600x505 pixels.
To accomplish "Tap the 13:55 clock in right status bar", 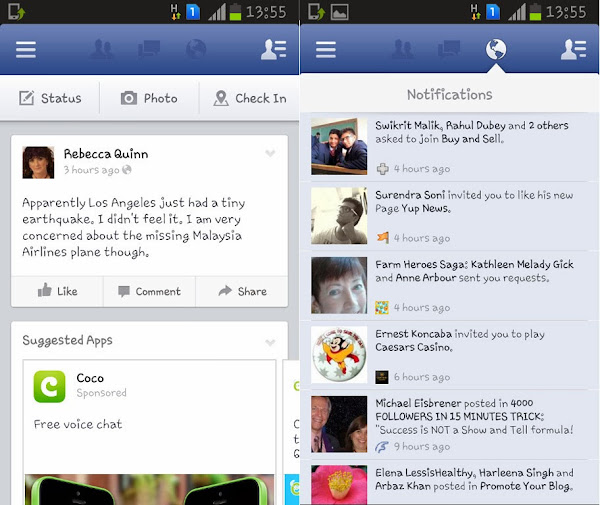I will pyautogui.click(x=566, y=12).
